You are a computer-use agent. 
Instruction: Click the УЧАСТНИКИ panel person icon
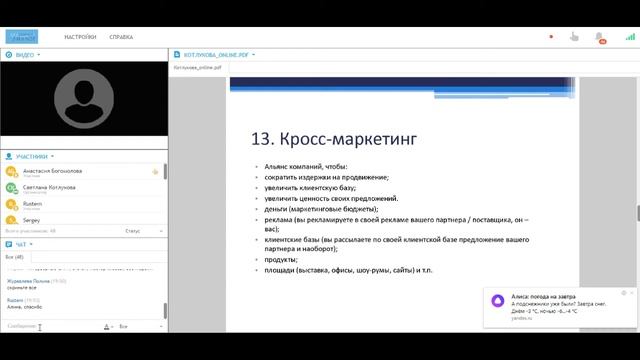(x=9, y=156)
